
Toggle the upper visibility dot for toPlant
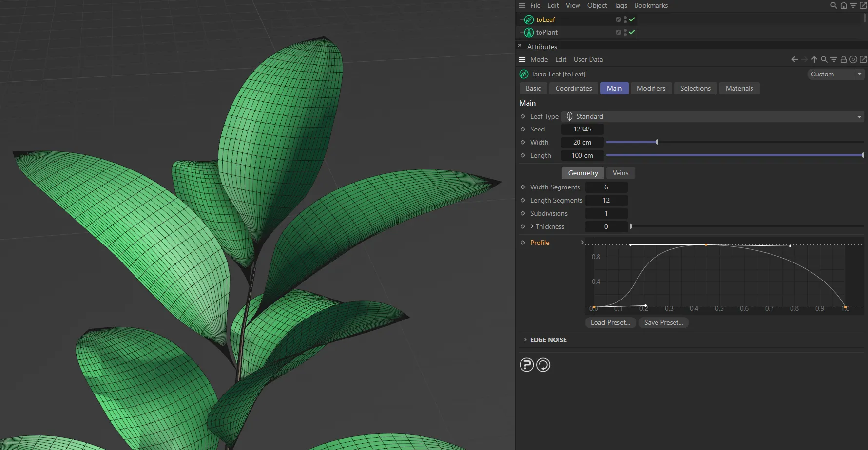pos(625,30)
